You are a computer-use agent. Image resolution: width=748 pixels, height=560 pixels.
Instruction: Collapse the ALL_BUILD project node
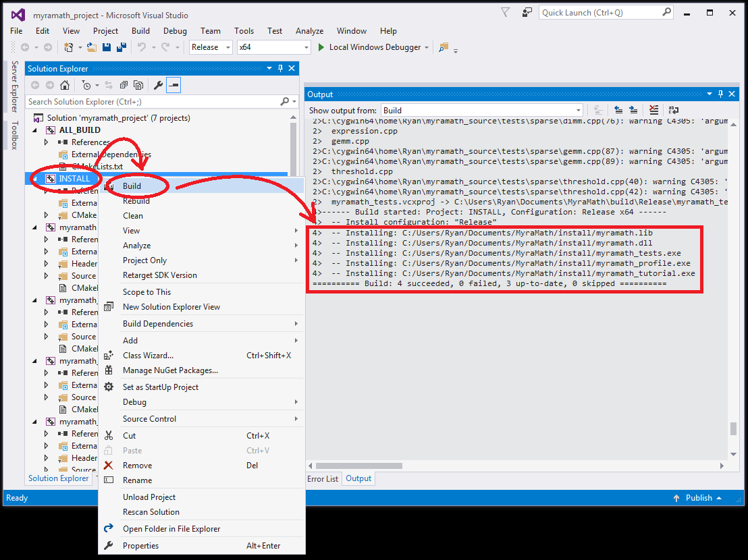(x=35, y=130)
